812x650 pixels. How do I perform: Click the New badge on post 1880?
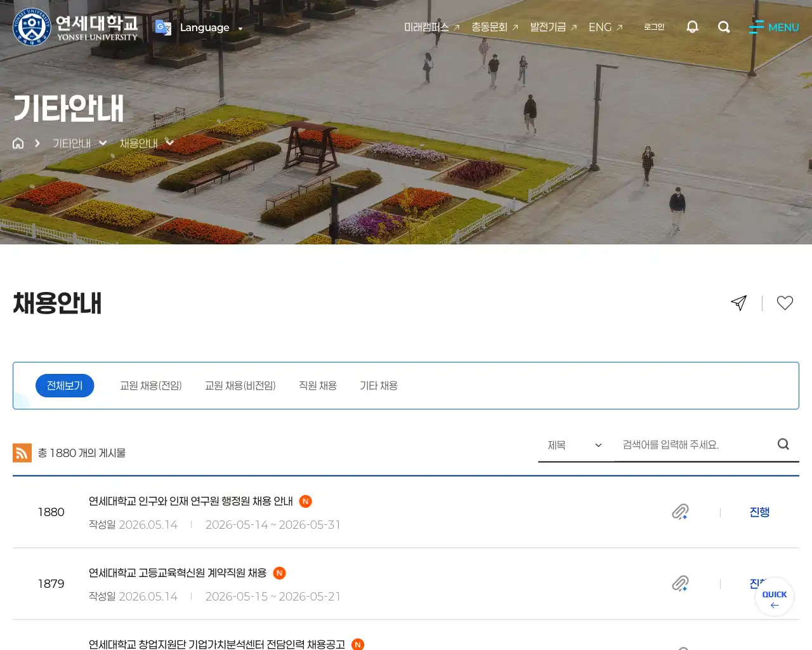coord(305,501)
